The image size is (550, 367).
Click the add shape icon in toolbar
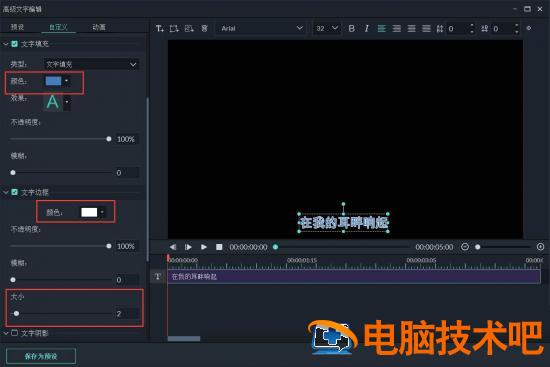pyautogui.click(x=189, y=28)
